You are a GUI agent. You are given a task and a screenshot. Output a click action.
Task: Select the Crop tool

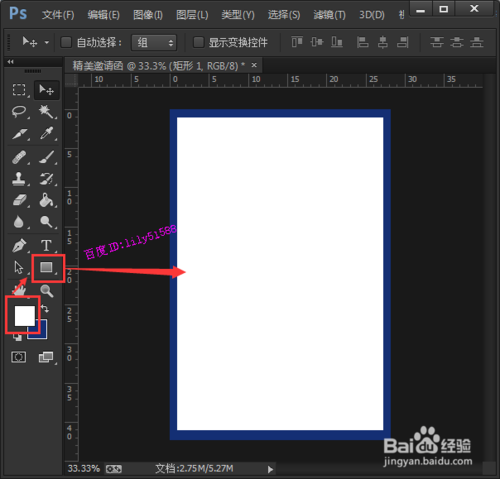(x=19, y=134)
